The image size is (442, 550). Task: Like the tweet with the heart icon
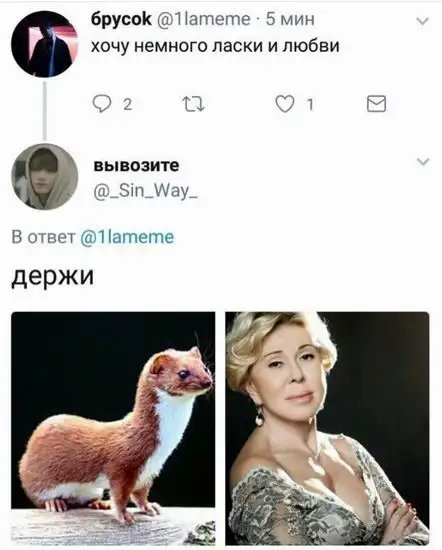(284, 104)
